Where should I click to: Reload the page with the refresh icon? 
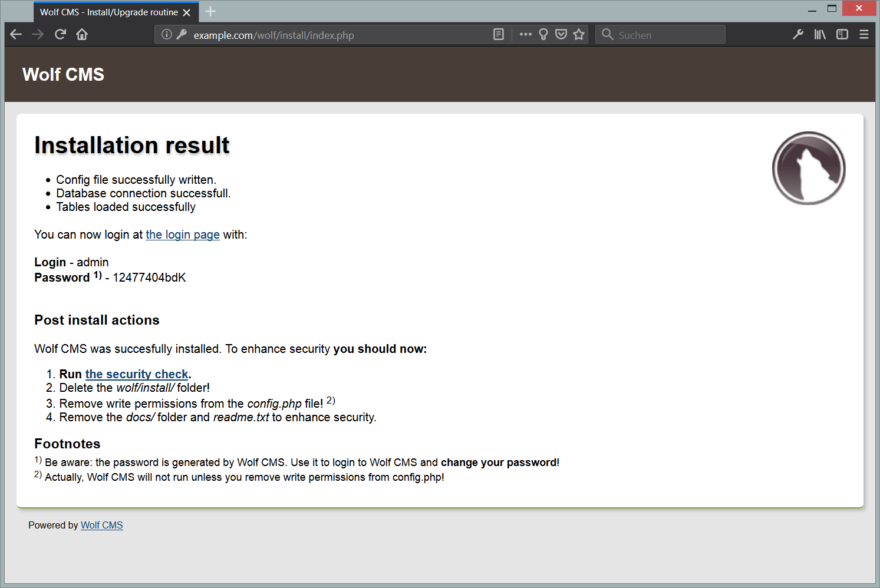tap(60, 34)
